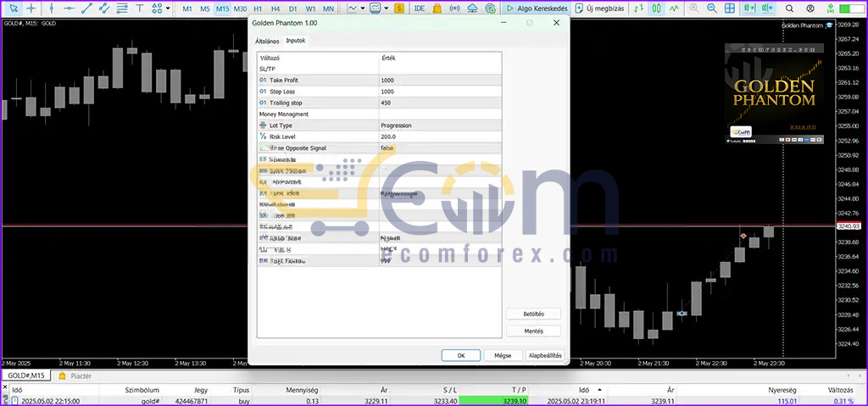Image resolution: width=868 pixels, height=406 pixels.
Task: Switch chart to candlestick style
Action: pyautogui.click(x=657, y=8)
